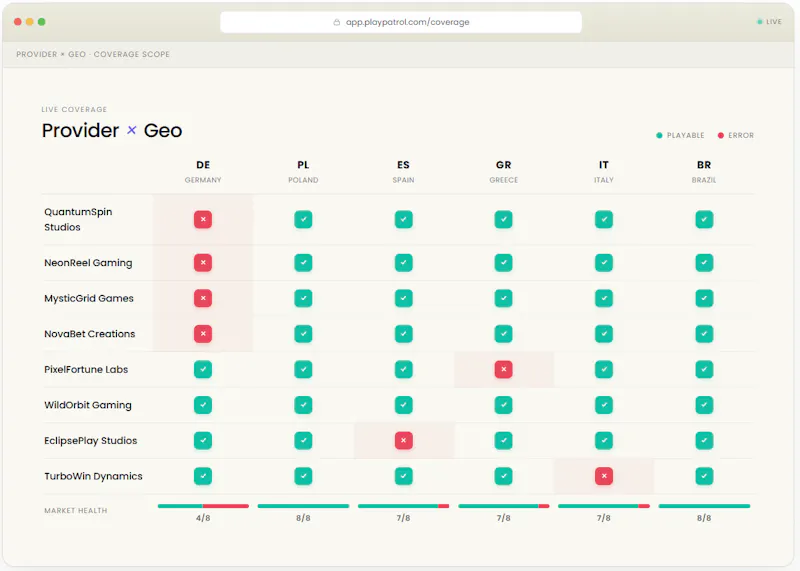
Task: Select the PL Poland column header
Action: coord(303,171)
